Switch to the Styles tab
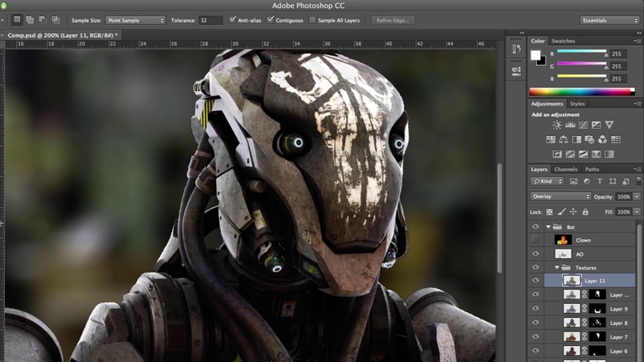Viewport: 644px width, 362px height. coord(577,104)
